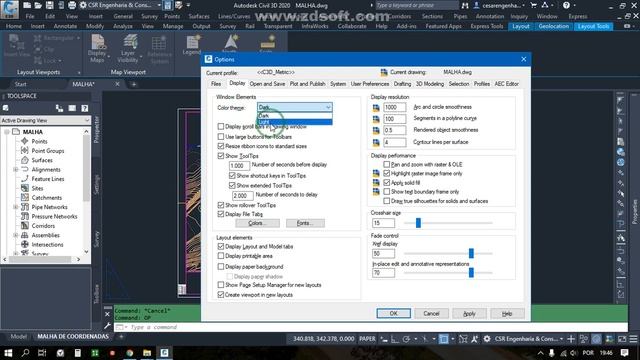This screenshot has width=640, height=360.
Task: Open the 3D Modeling tab
Action: 430,84
